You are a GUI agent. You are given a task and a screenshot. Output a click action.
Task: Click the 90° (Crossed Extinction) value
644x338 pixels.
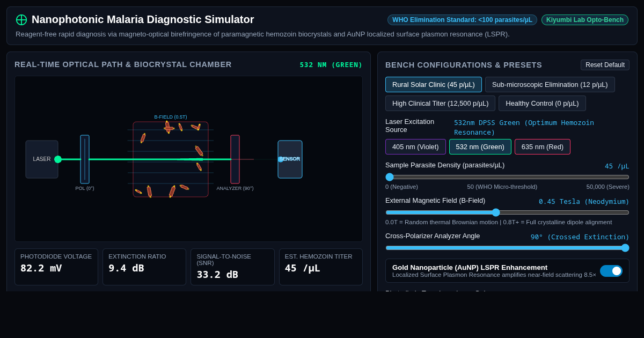pos(580,237)
